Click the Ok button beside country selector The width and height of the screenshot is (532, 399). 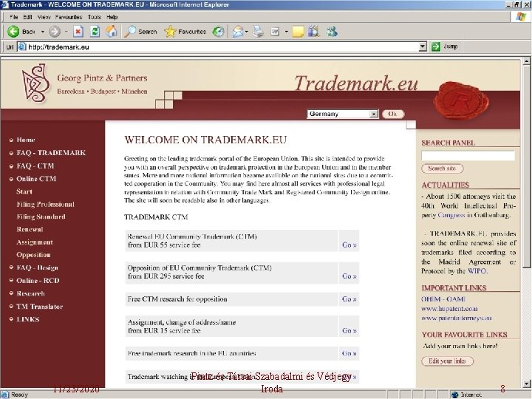click(x=393, y=114)
